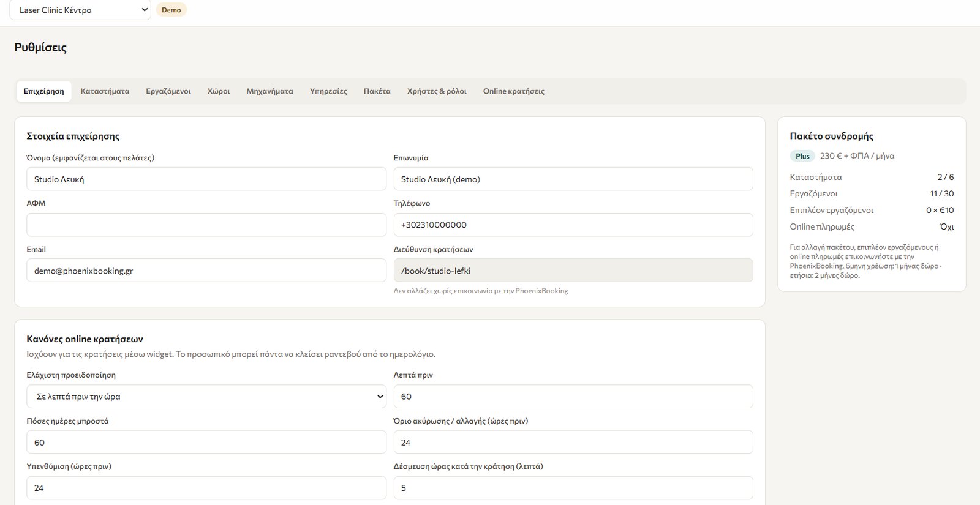Click the Κανόνες online κρατήσεων heading
The width and height of the screenshot is (980, 505).
coord(85,339)
